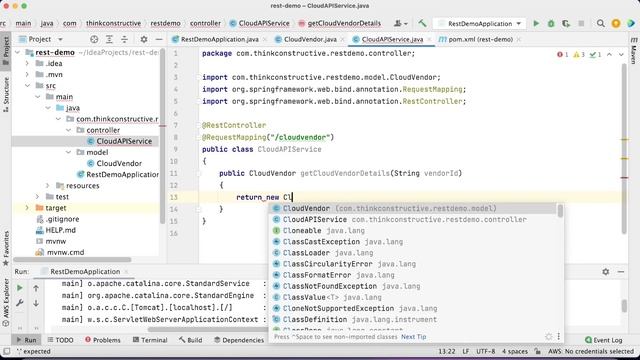
Task: Hide the Project panel with minus icon
Action: (x=159, y=39)
